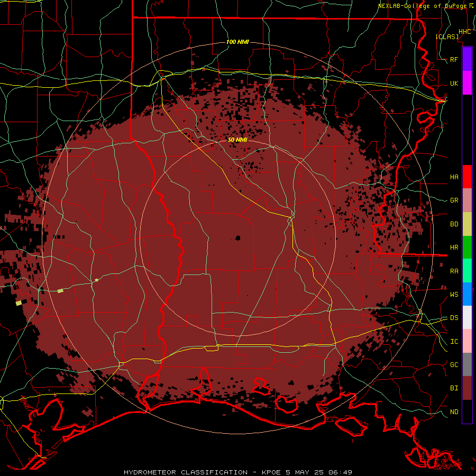Click the UK magenta legend swatch
Image resolution: width=476 pixels, height=476 pixels.
[x=467, y=83]
